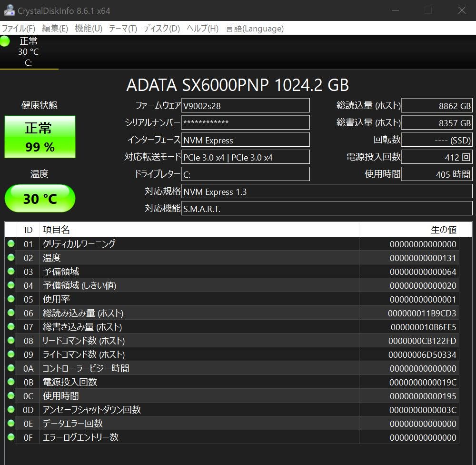476x465 pixels.
Task: Open the 機能(U) menu
Action: point(89,29)
